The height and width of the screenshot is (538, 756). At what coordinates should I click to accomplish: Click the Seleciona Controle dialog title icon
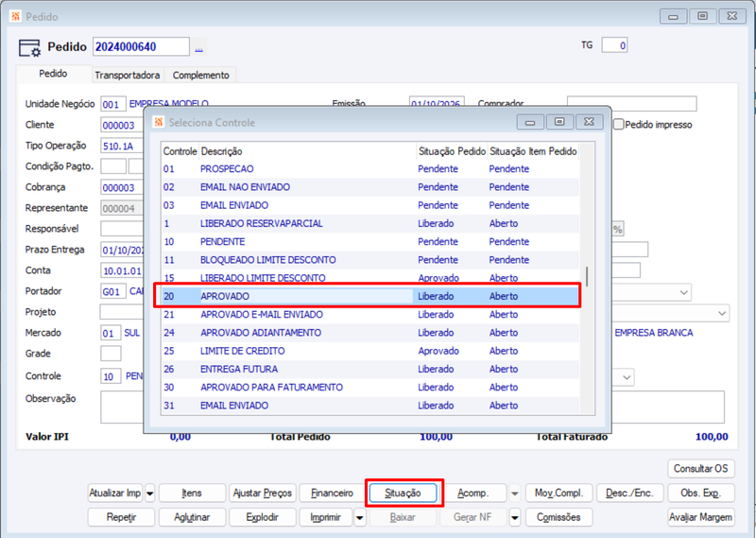[x=158, y=122]
